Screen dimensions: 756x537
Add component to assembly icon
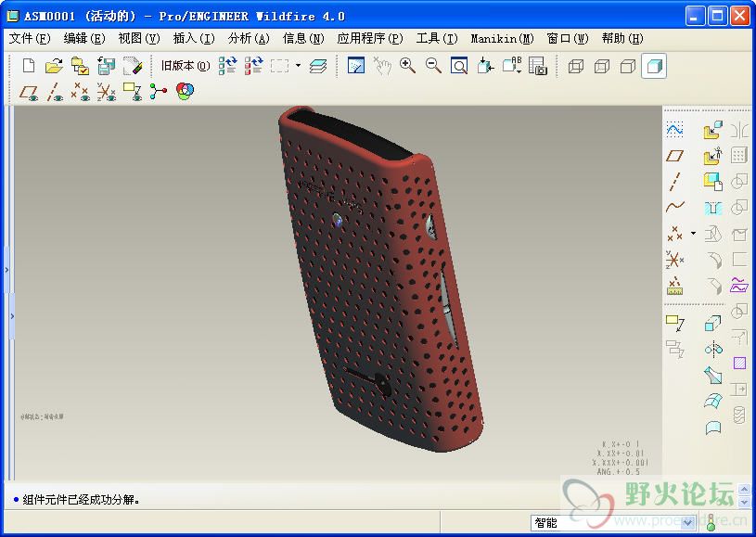[x=712, y=130]
